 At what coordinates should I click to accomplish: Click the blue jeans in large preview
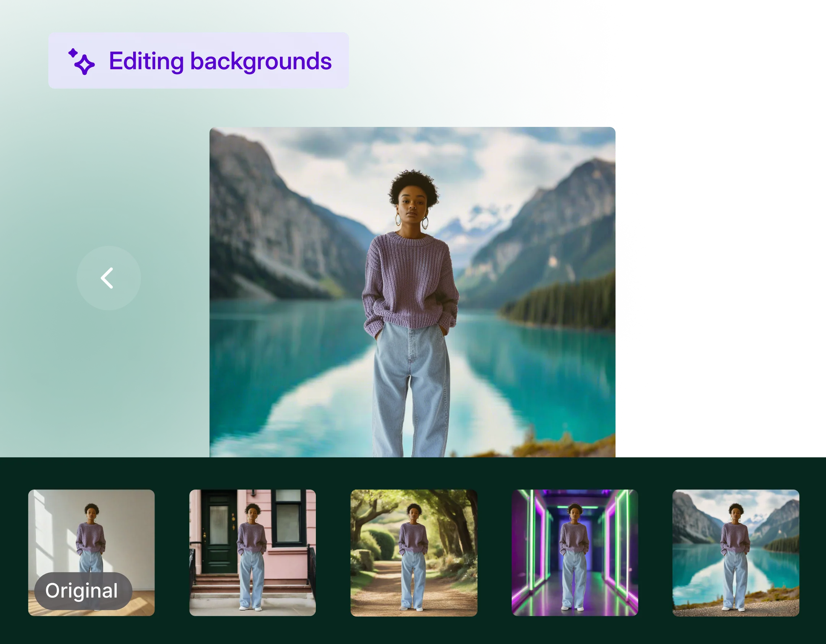click(411, 382)
